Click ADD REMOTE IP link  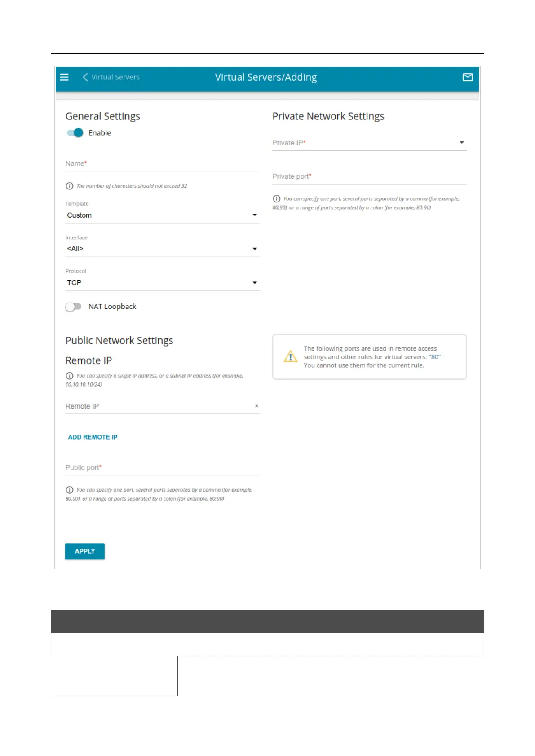tap(93, 437)
